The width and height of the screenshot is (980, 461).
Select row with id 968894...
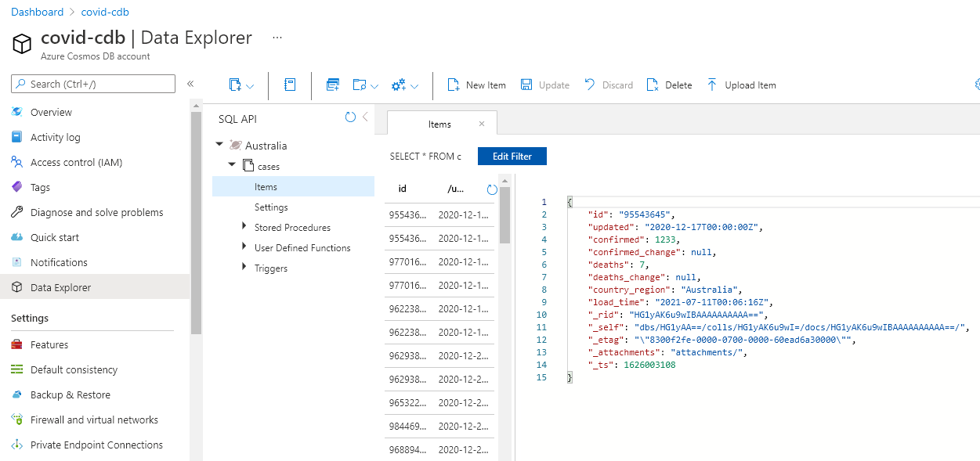click(439, 449)
